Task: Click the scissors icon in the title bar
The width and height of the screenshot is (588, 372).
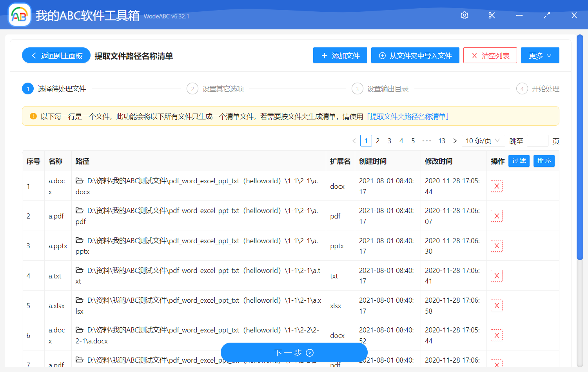Action: (x=492, y=15)
